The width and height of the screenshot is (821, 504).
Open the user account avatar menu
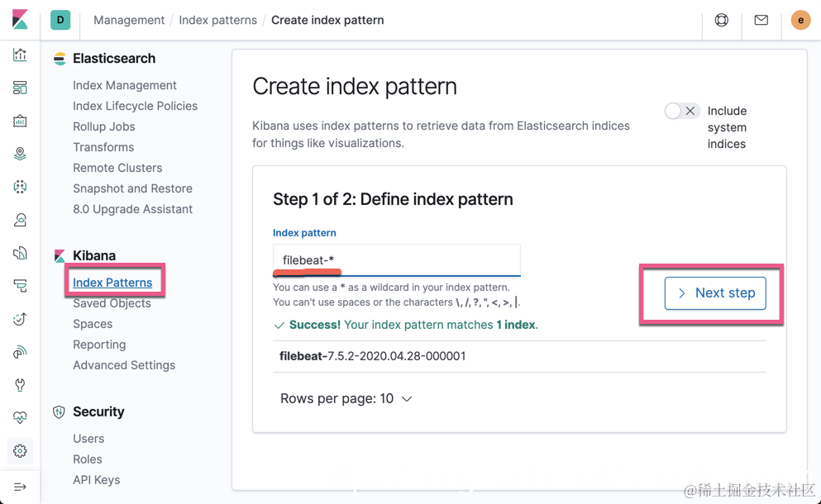tap(800, 20)
